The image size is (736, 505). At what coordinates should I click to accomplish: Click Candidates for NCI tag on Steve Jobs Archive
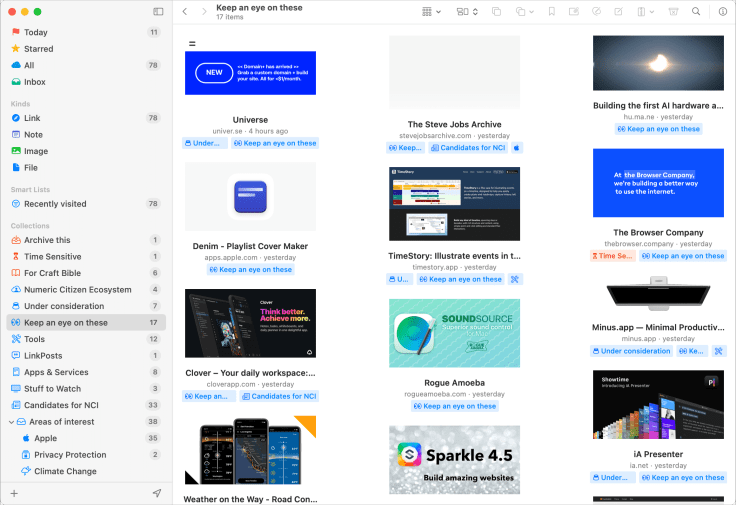468,148
